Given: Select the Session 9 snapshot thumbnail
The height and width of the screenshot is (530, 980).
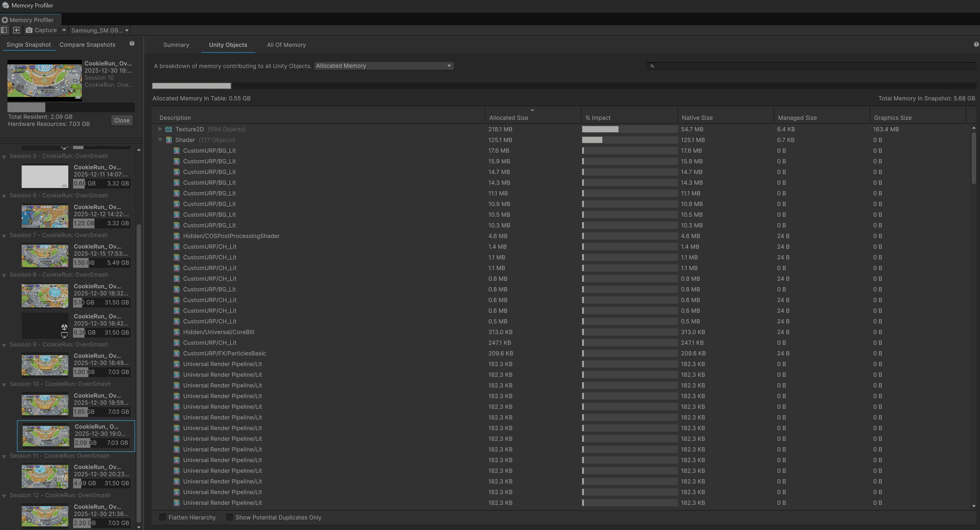Looking at the screenshot, I should [x=45, y=365].
